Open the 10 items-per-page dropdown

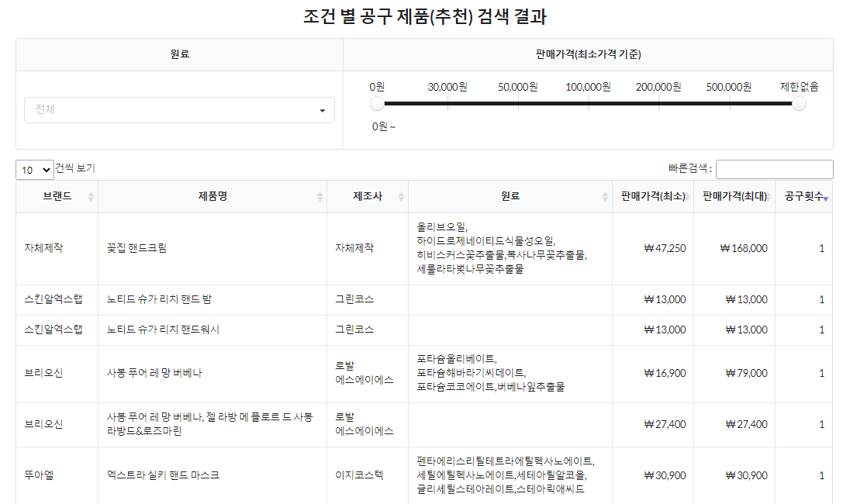[x=34, y=169]
